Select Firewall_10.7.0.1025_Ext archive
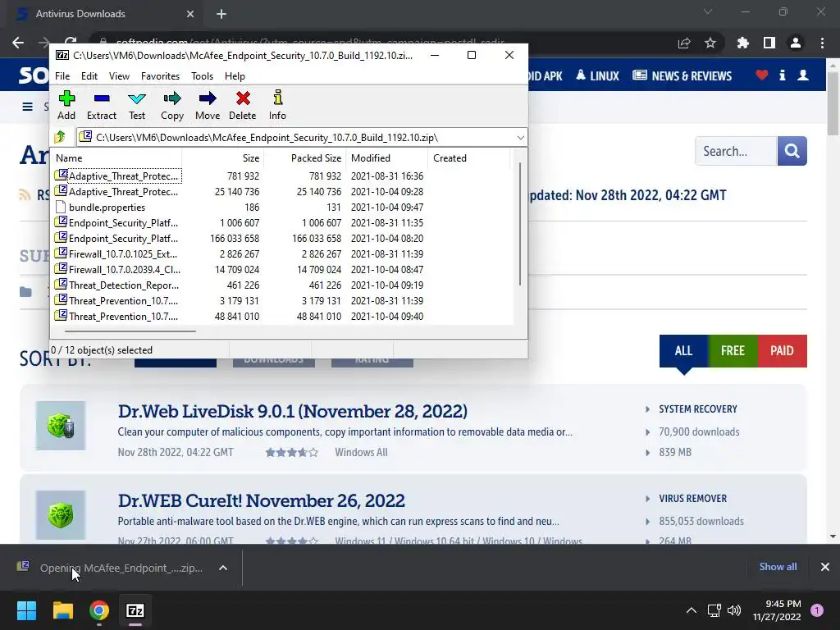The height and width of the screenshot is (630, 840). pos(117,254)
